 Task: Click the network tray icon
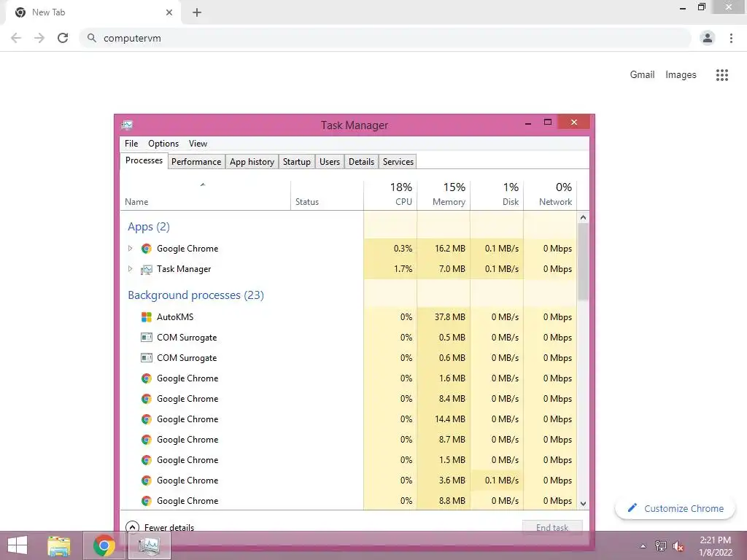(660, 546)
